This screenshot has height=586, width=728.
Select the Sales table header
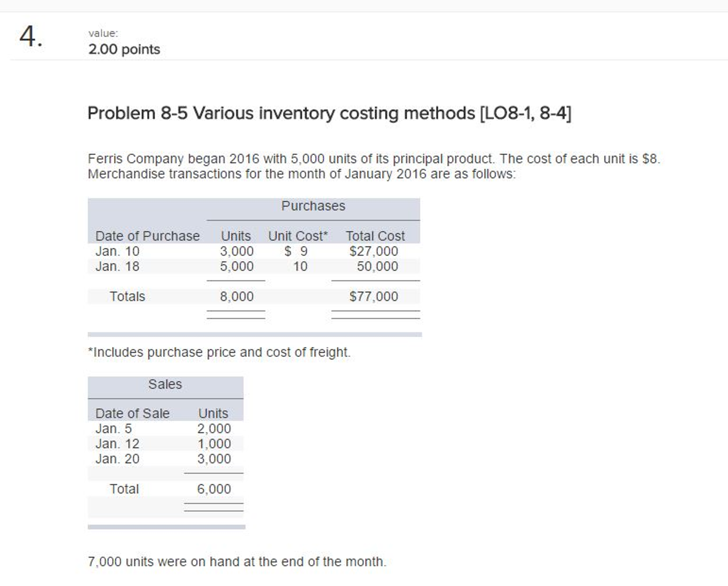point(165,384)
